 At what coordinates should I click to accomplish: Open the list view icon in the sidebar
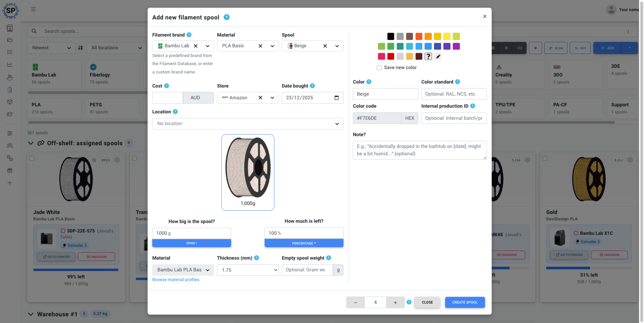coord(10,52)
